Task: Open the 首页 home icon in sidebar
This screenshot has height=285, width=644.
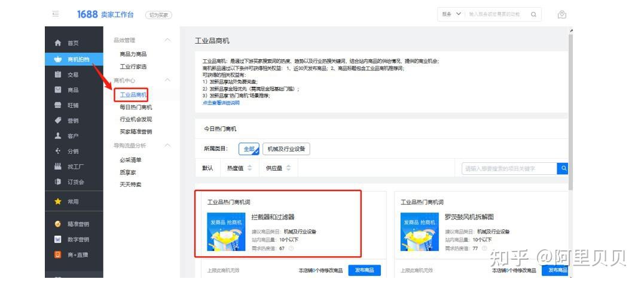Action: point(58,43)
